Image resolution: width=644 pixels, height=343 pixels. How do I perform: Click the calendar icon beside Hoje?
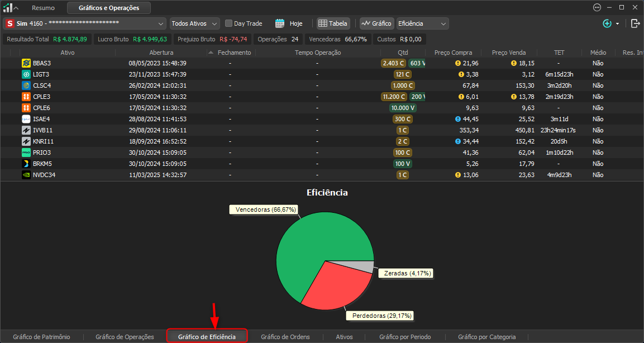pyautogui.click(x=280, y=23)
